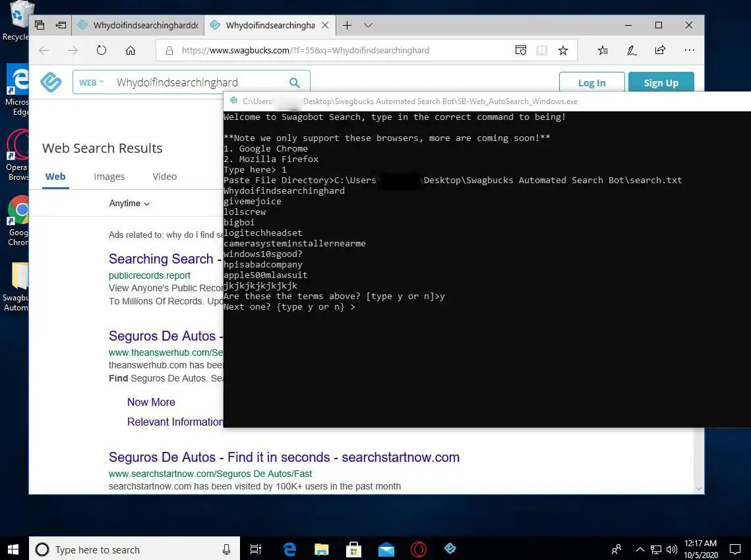Image resolution: width=751 pixels, height=560 pixels.
Task: Open a new tab with plus icon
Action: click(347, 26)
